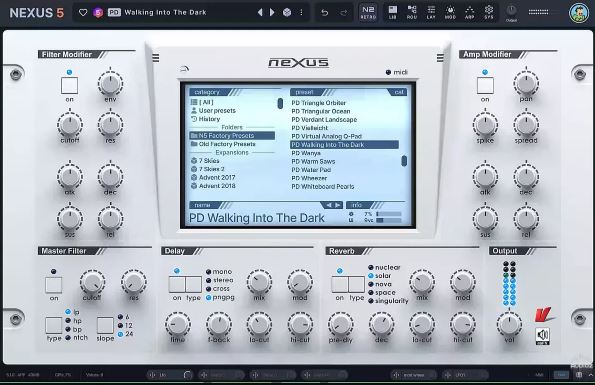This screenshot has width=595, height=385.
Task: Toggle the Master Filter on button
Action: [x=54, y=285]
